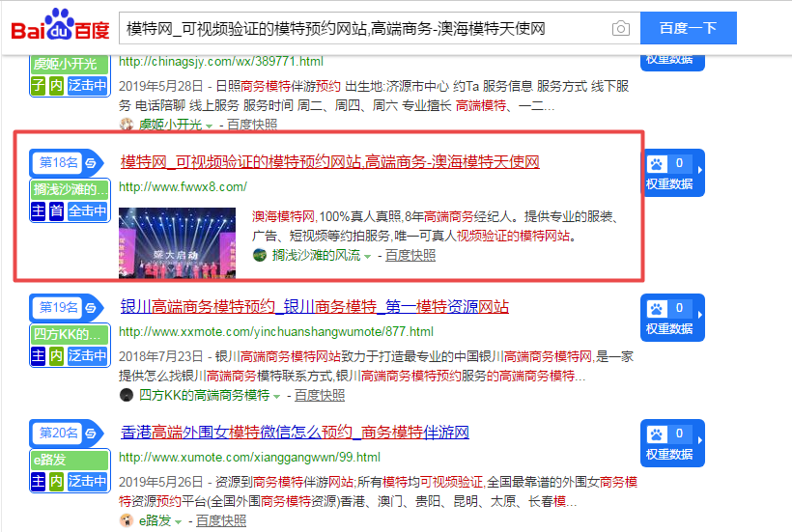
Task: Expand arrow on 第19名 权重数据 box
Action: coord(699,315)
